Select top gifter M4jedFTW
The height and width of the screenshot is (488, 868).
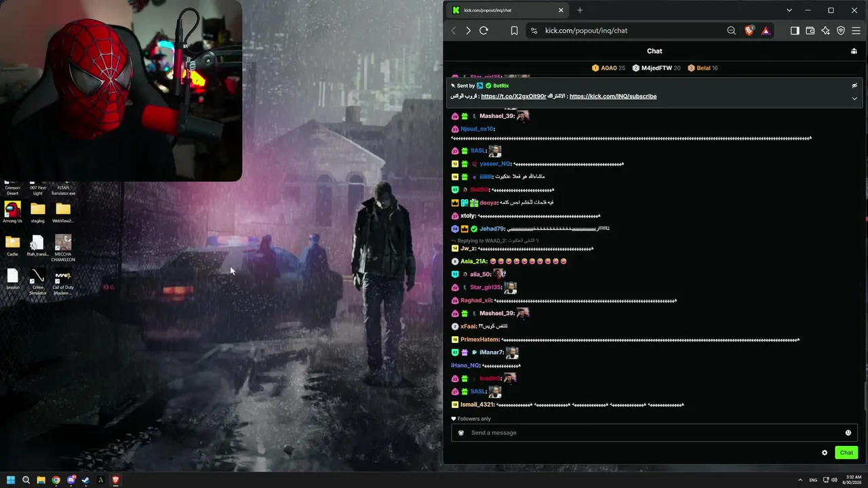[656, 68]
